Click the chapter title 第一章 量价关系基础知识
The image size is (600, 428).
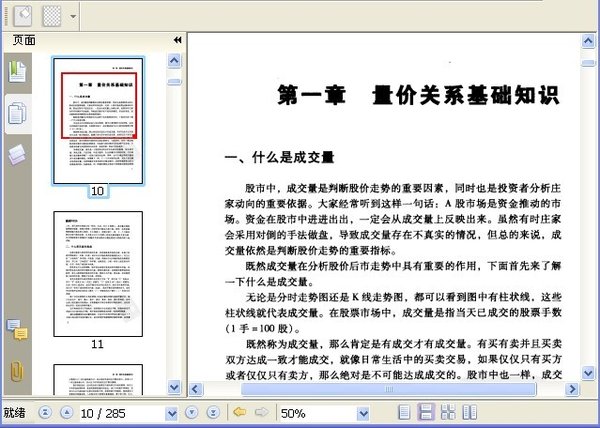[419, 95]
